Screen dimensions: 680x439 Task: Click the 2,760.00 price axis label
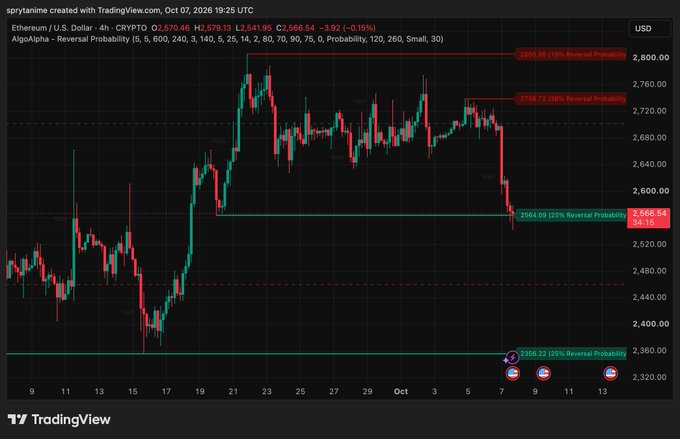click(x=651, y=84)
